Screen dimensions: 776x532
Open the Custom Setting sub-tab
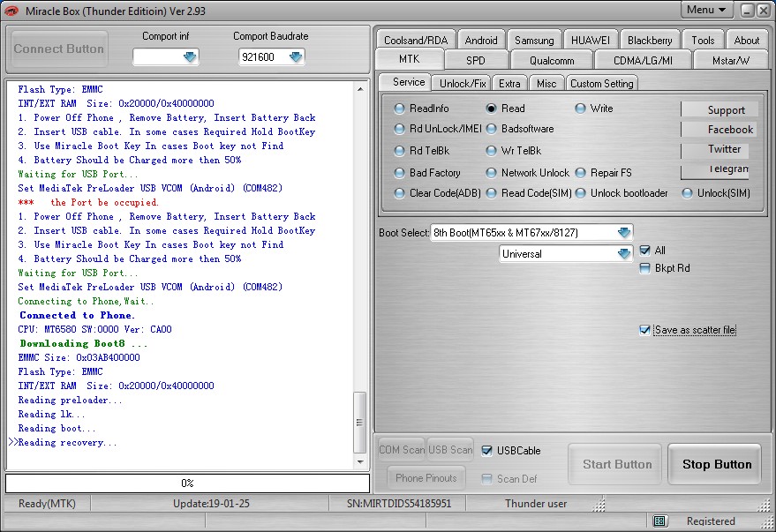pyautogui.click(x=602, y=83)
